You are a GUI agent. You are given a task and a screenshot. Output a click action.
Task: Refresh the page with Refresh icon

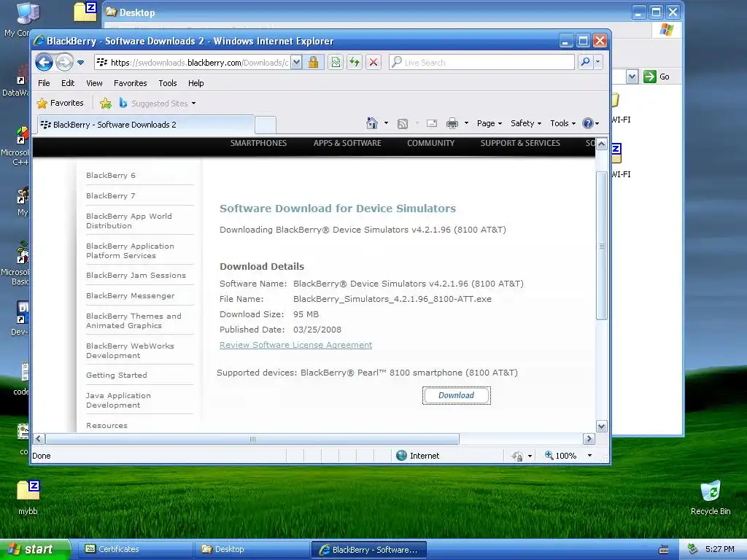click(355, 63)
